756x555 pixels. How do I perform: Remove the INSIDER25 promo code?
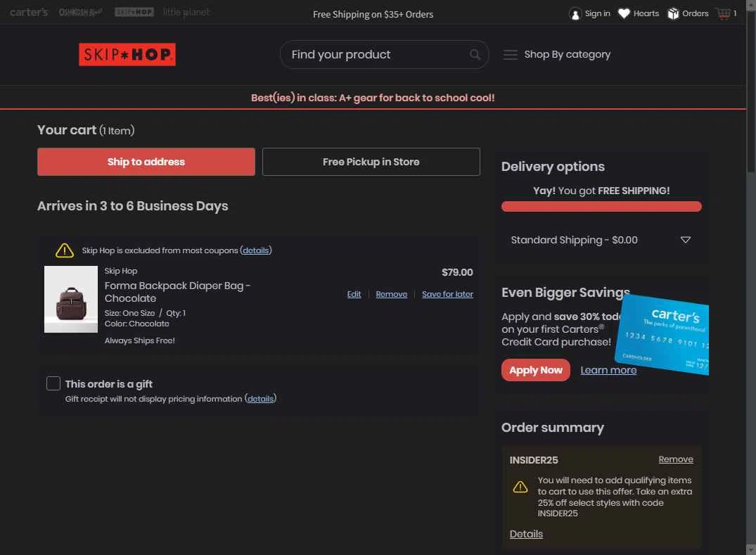pos(676,459)
